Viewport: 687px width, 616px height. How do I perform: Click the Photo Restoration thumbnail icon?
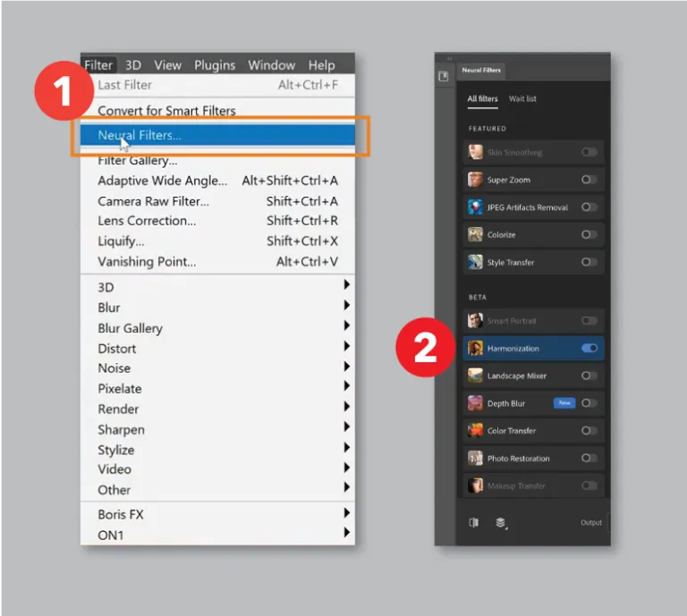point(475,459)
